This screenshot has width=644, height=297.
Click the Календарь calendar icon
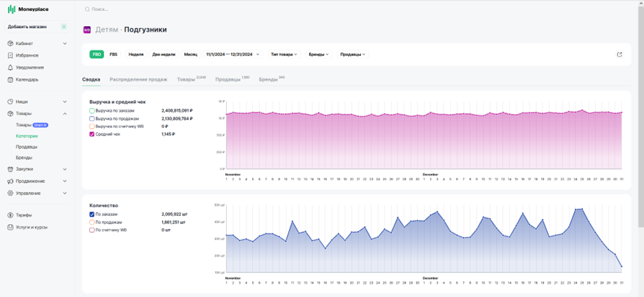click(x=10, y=80)
